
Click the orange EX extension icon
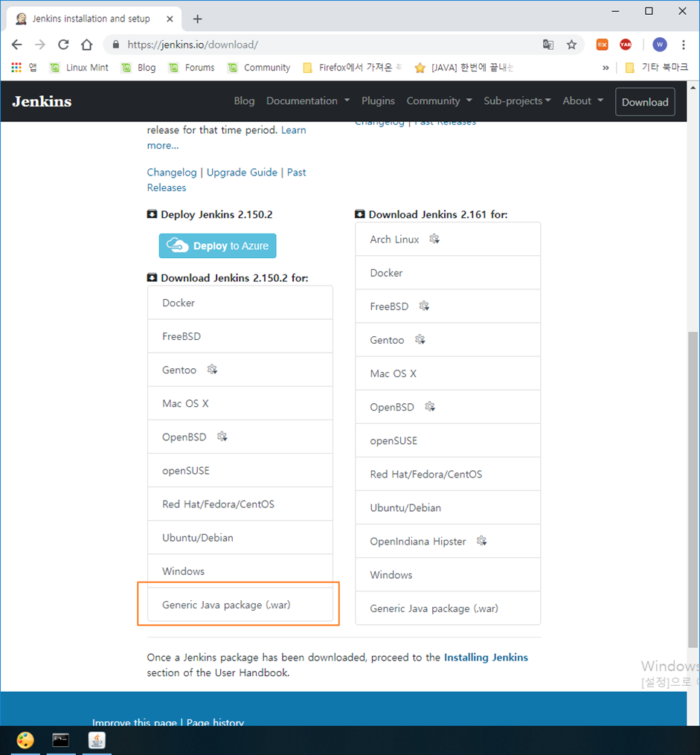coord(603,45)
